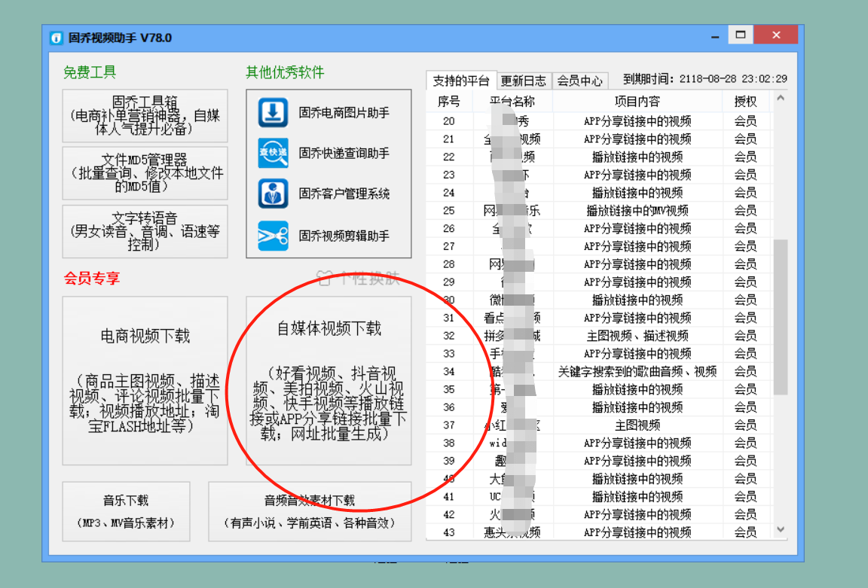
Task: Click the 固乔快递查询助手 search icon
Action: point(273,153)
